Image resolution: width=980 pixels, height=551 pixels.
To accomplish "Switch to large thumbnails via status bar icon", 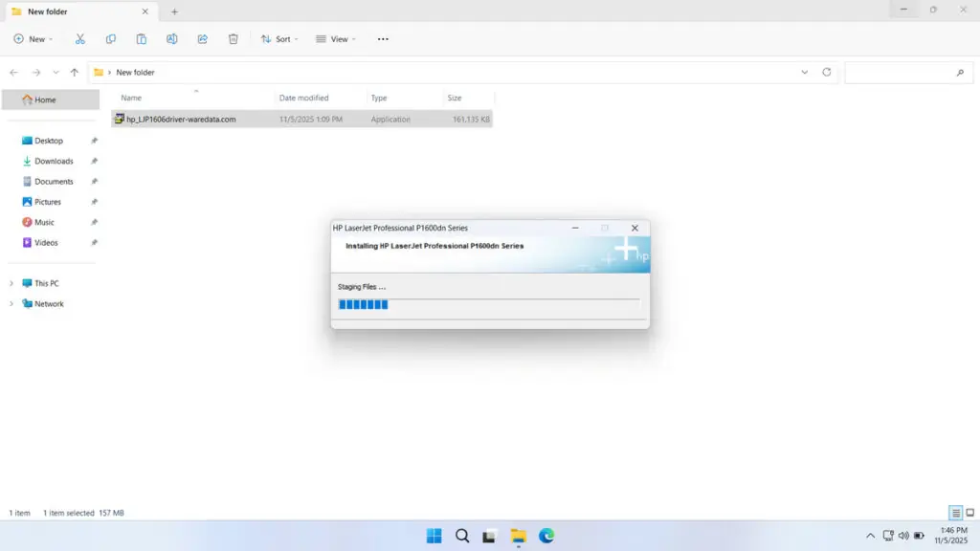I will point(969,513).
